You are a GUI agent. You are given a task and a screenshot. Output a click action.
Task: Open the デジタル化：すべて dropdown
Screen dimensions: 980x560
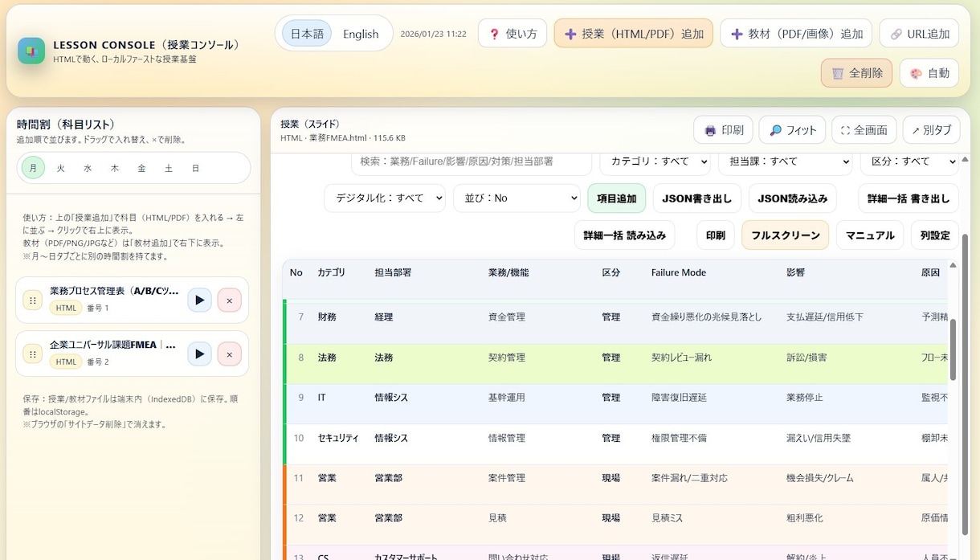pos(385,198)
